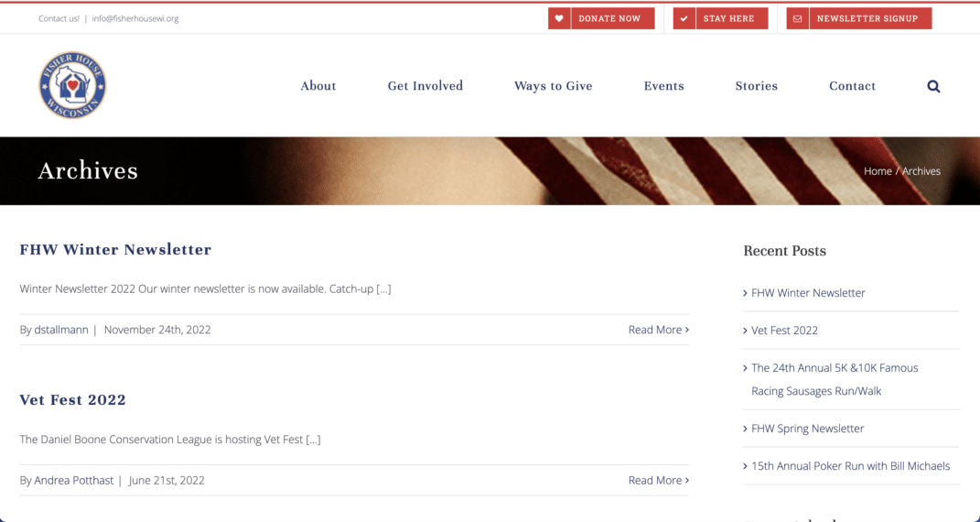
Task: Click the 'Winter Newsletter 2022 Our winter newsletter…' excerpt
Action: [x=205, y=288]
